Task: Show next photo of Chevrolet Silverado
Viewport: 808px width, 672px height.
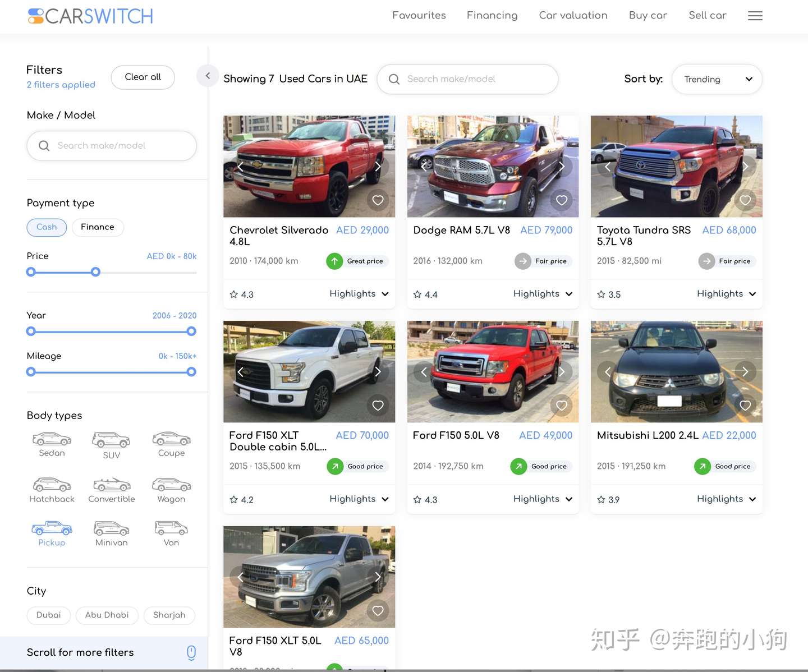Action: pyautogui.click(x=378, y=167)
